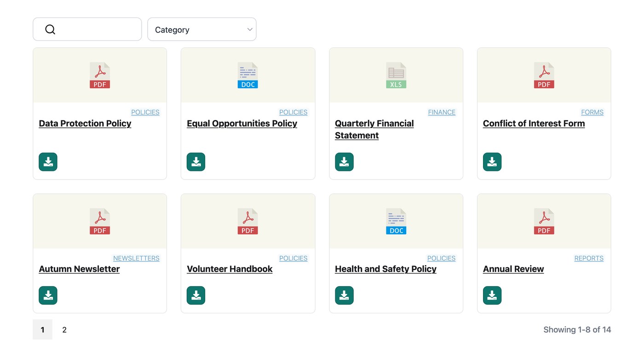Click POLICIES tag on Volunteer Handbook card
This screenshot has height=357, width=644.
[293, 258]
